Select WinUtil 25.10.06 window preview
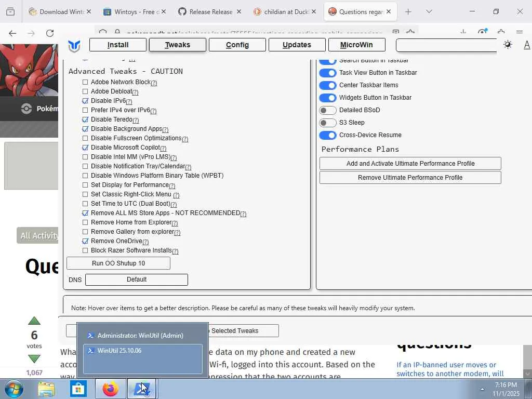Image resolution: width=532 pixels, height=399 pixels. [x=142, y=359]
